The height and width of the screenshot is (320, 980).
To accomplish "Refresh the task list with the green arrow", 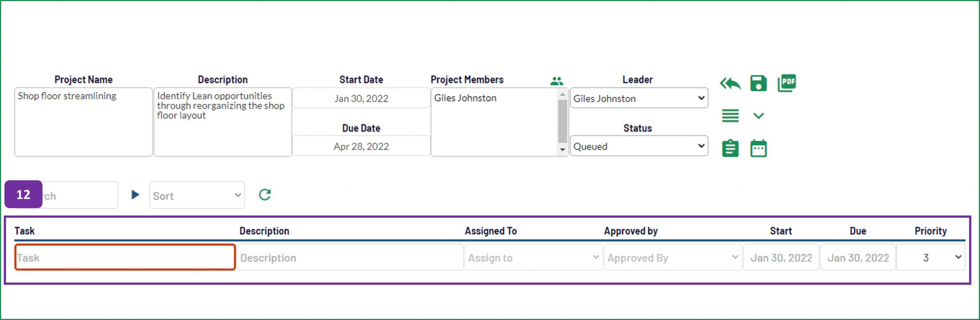I will [x=265, y=195].
